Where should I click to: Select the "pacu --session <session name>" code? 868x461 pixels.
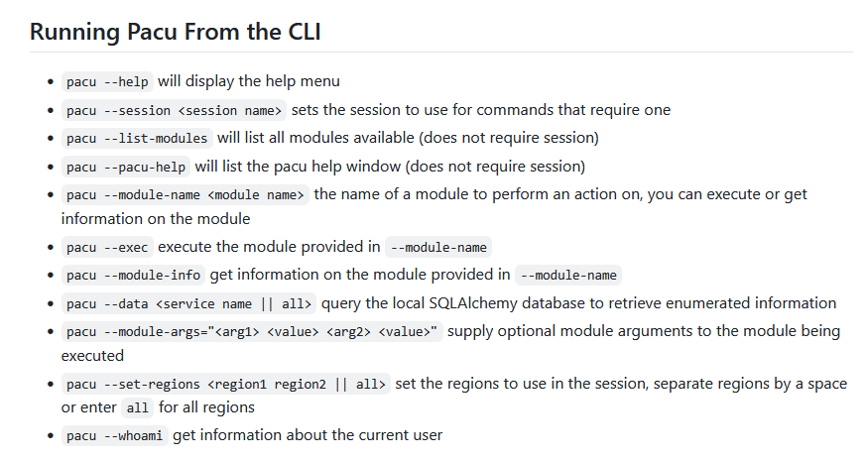(x=175, y=110)
